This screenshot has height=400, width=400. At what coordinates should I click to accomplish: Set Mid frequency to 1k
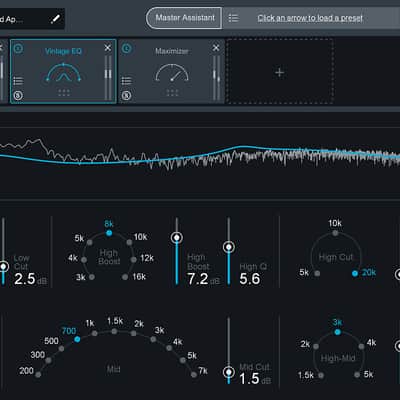(x=95, y=333)
